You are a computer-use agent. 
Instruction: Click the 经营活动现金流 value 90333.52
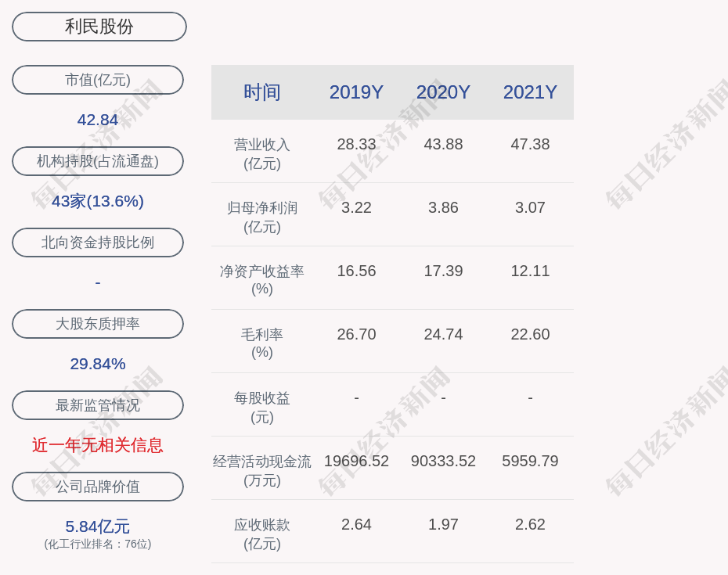click(443, 461)
